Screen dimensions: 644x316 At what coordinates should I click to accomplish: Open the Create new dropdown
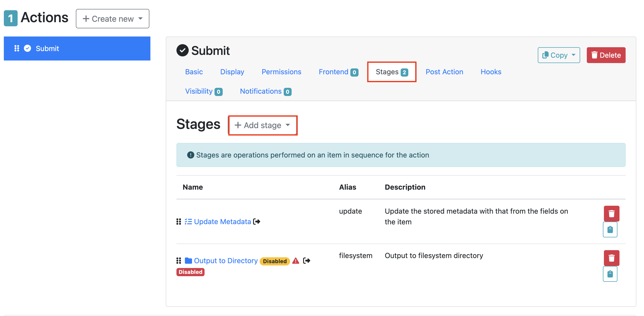tap(112, 19)
